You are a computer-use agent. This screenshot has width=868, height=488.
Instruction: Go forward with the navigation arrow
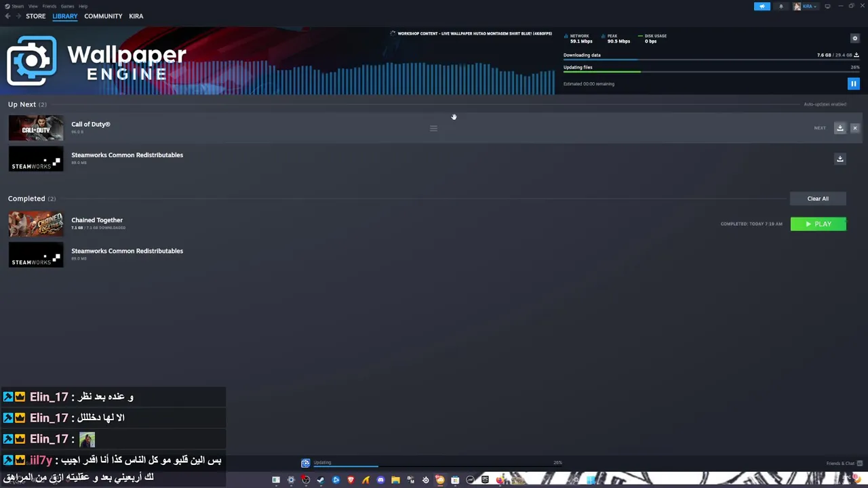18,16
